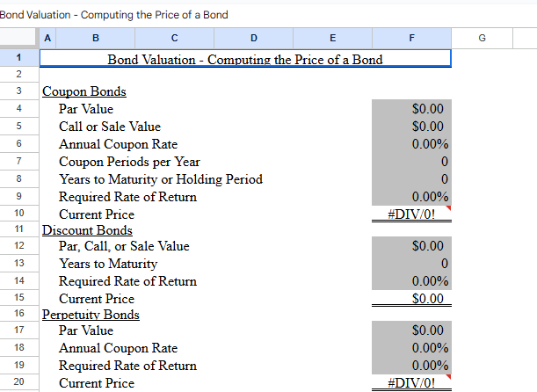Click the column G header

(482, 38)
